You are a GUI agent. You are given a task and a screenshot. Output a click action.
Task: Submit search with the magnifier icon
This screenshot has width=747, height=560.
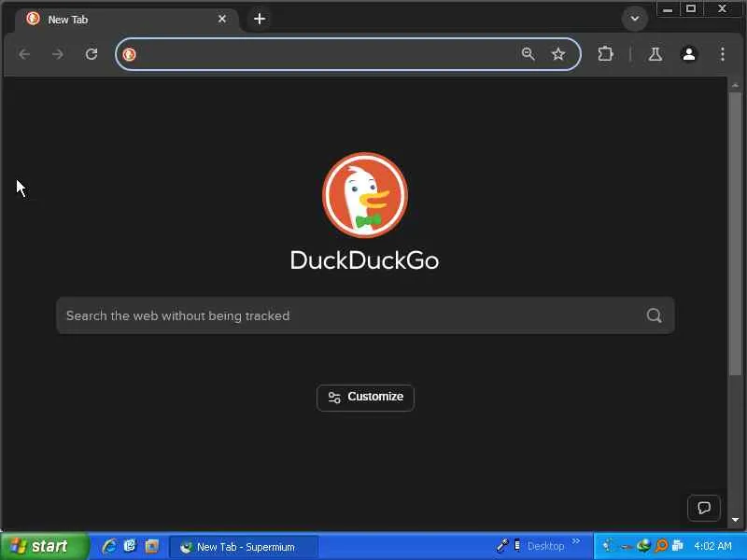coord(655,315)
